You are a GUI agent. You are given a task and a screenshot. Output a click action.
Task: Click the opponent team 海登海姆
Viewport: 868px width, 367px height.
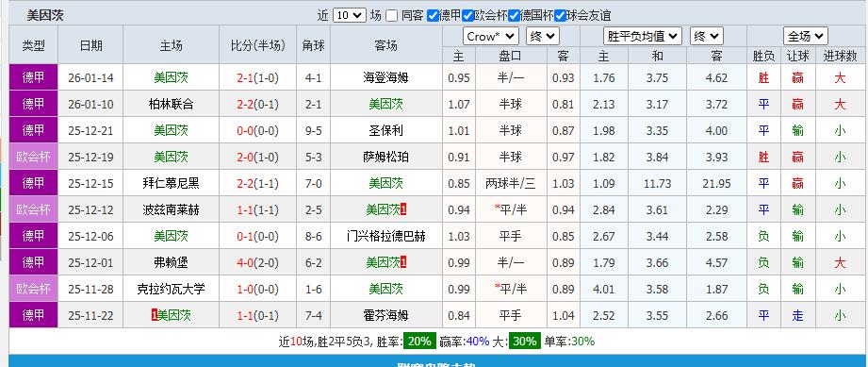click(385, 77)
